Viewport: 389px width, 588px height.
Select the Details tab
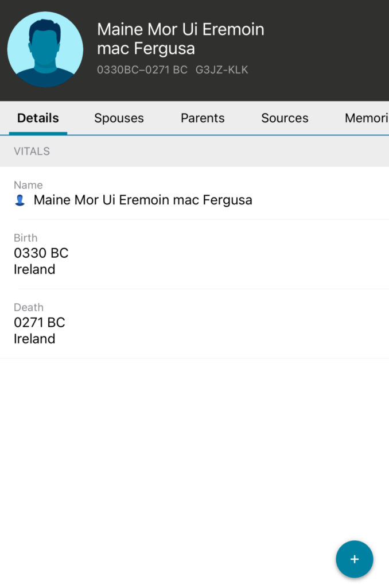38,118
